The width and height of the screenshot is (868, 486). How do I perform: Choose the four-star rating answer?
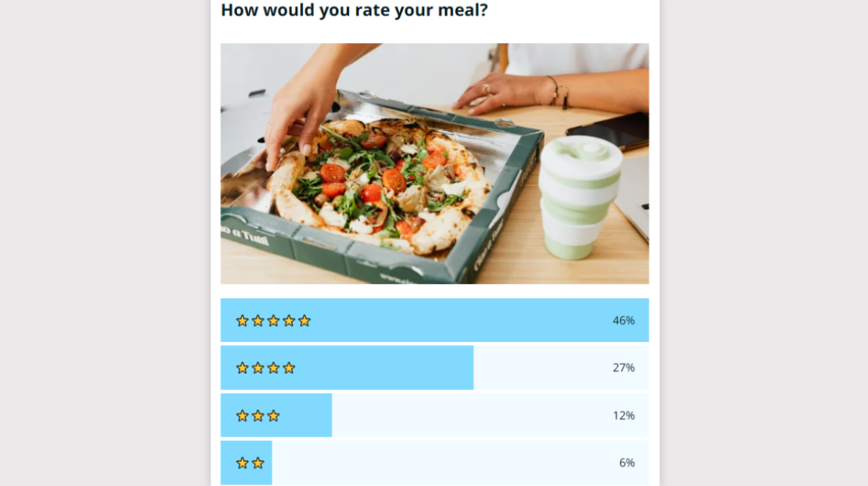click(x=371, y=367)
